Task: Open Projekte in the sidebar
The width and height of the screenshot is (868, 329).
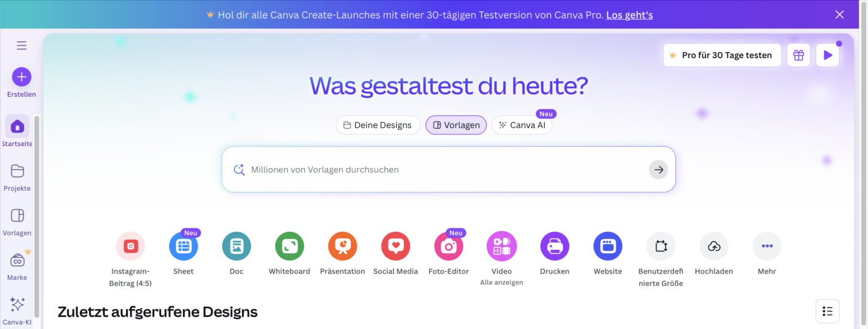Action: click(17, 177)
